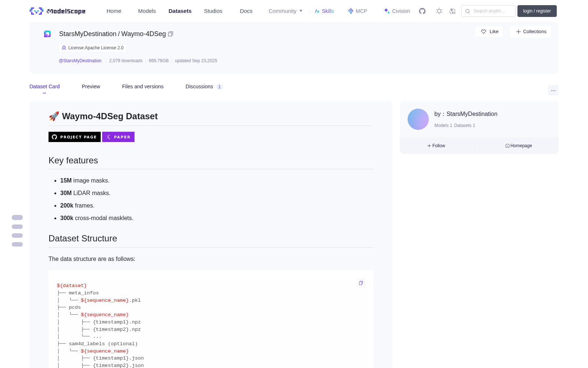Click the search magnifier icon
The width and height of the screenshot is (588, 368).
click(468, 11)
